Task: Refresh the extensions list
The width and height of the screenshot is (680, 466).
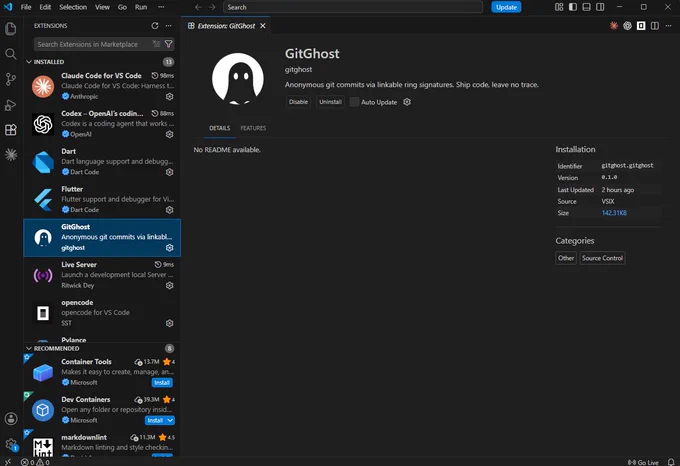Action: 155,26
